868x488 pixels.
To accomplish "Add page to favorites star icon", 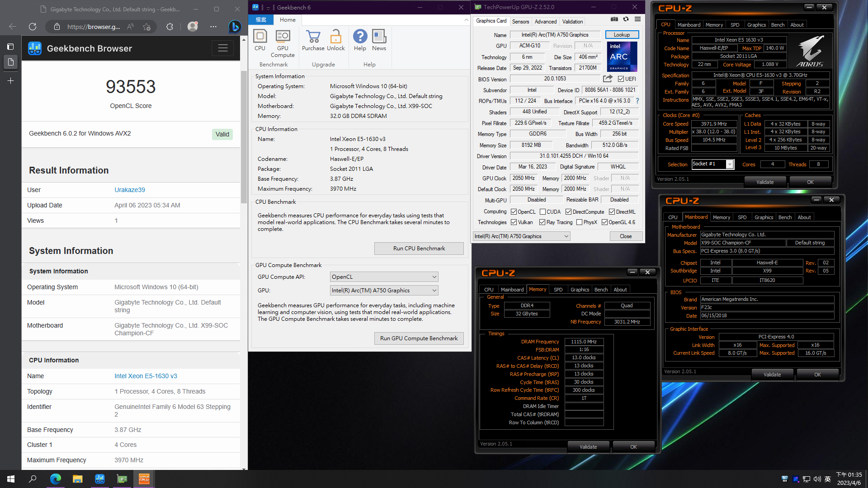I will (146, 27).
